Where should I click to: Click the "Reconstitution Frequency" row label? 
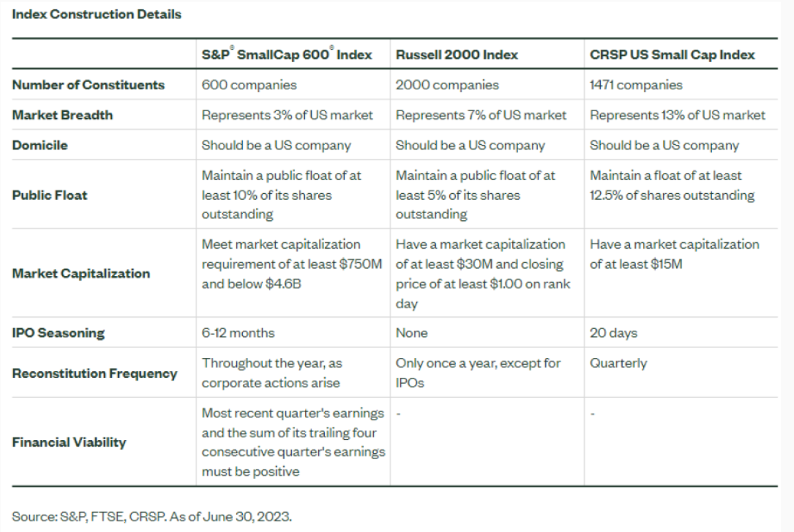coord(95,373)
